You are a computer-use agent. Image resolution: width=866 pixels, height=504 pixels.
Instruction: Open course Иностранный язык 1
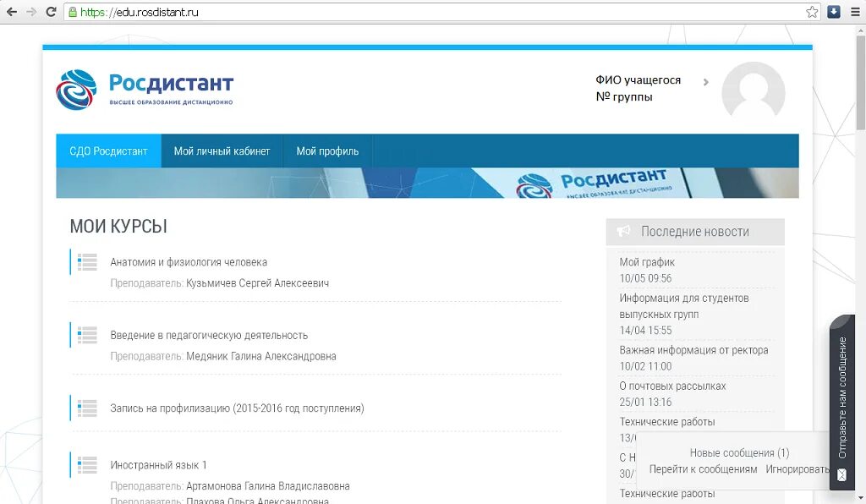158,465
